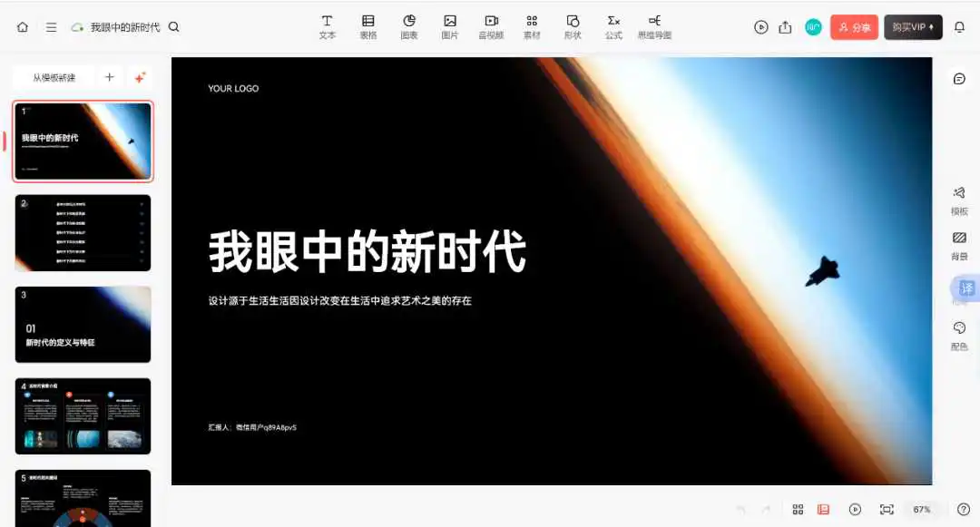Open the 素材 materials library
Image resolution: width=980 pixels, height=527 pixels.
click(x=532, y=27)
